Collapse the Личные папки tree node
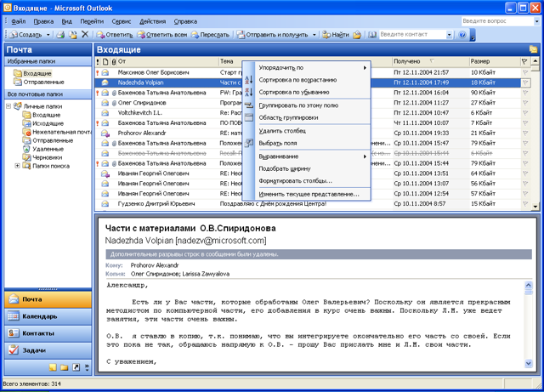Image resolution: width=544 pixels, height=392 pixels. (x=8, y=106)
